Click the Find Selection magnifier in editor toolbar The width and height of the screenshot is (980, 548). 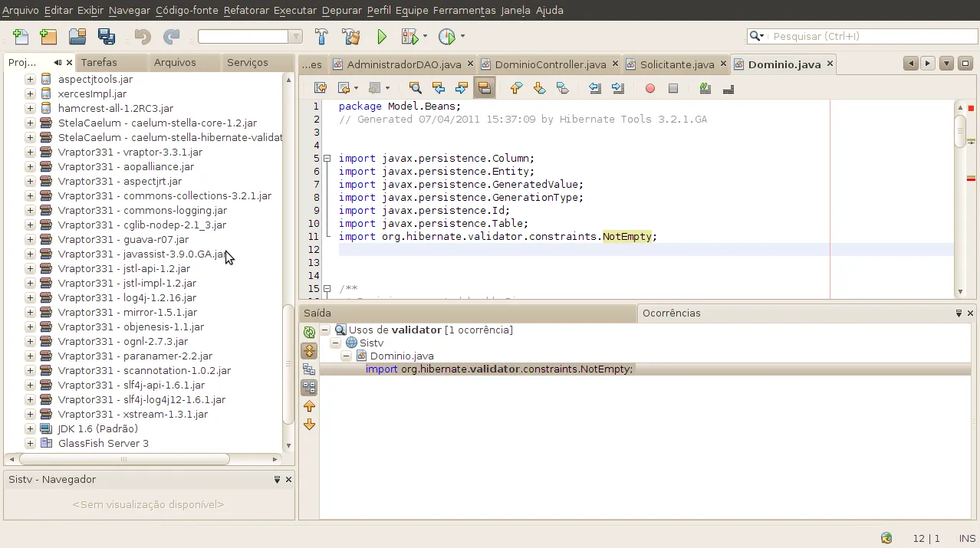click(x=415, y=88)
